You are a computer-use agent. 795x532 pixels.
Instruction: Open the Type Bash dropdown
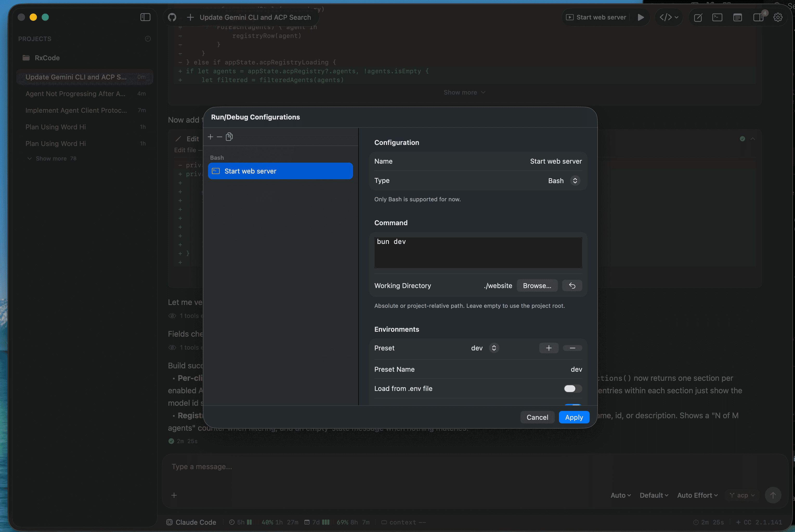tap(563, 181)
